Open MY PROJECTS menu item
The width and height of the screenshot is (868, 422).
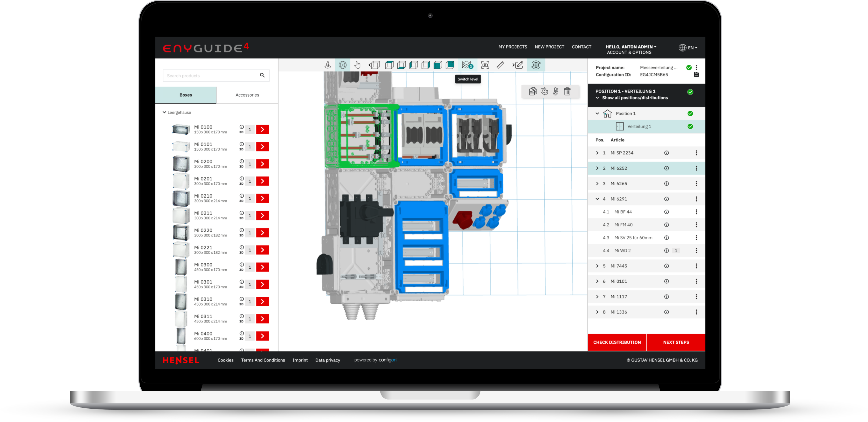tap(512, 47)
